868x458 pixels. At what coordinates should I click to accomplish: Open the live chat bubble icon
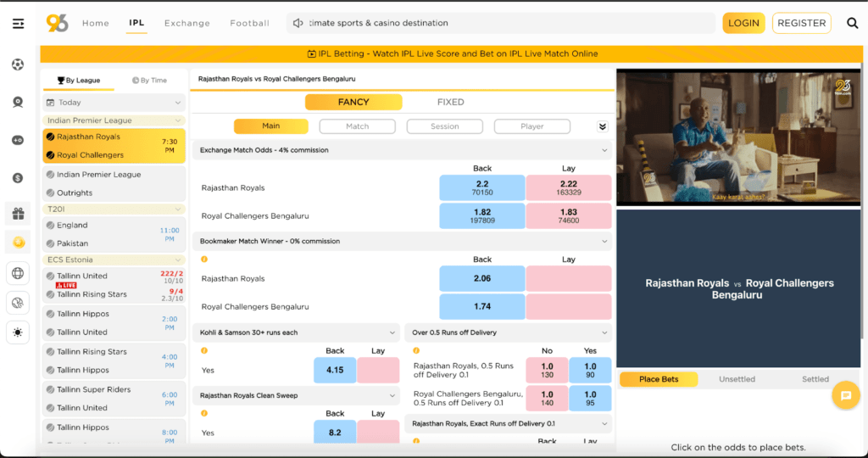pyautogui.click(x=845, y=395)
